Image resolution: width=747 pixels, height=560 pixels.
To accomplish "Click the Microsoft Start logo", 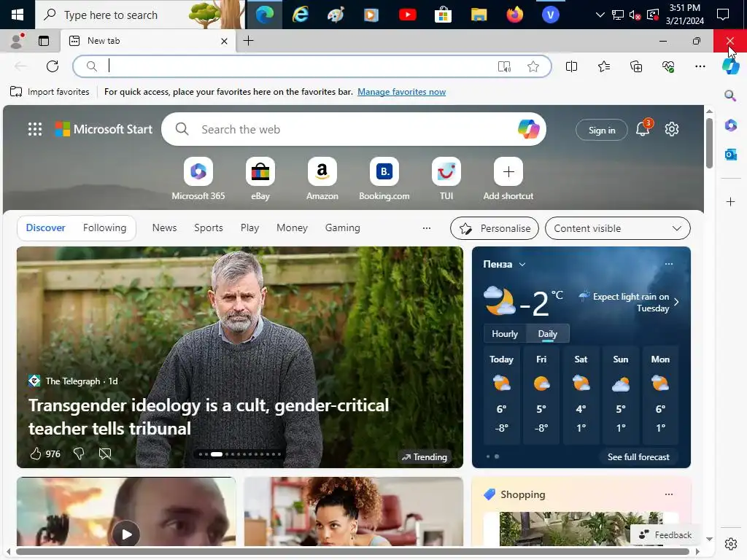I will pos(104,129).
